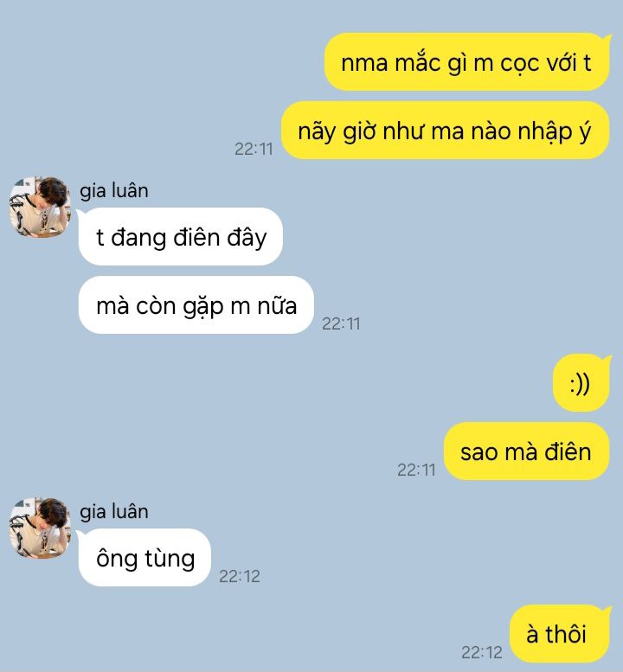Tap the 22:11 timestamp beside 'nãy giờ' message
Viewport: 623px width, 672px height.
pyautogui.click(x=254, y=149)
